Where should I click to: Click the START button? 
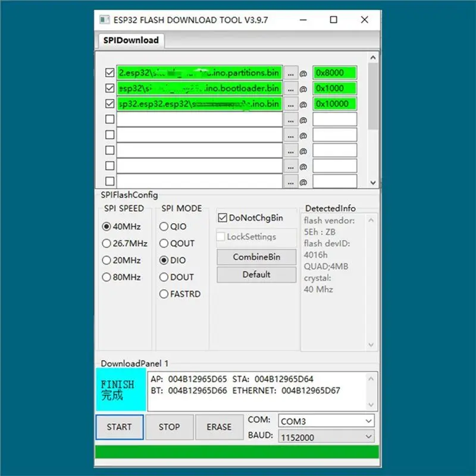point(120,427)
